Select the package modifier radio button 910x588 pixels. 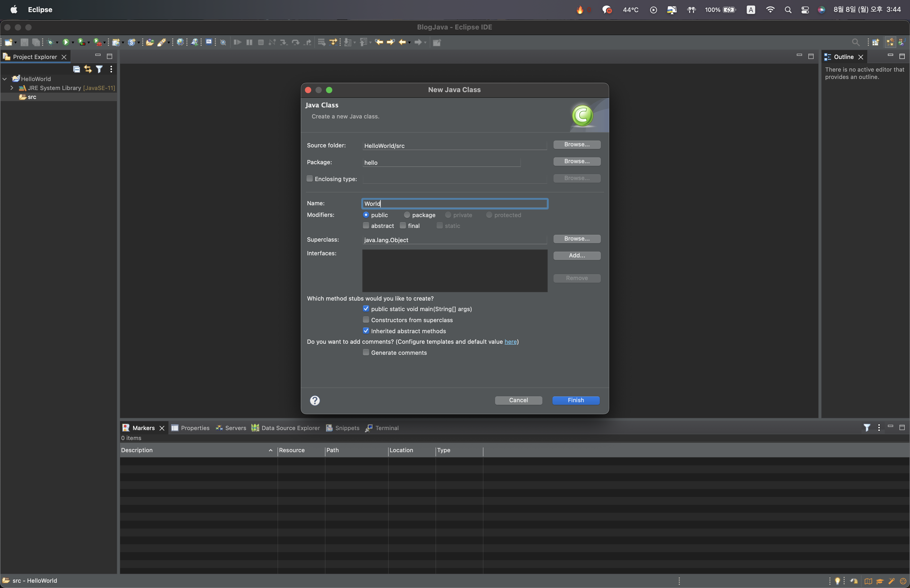(x=407, y=215)
